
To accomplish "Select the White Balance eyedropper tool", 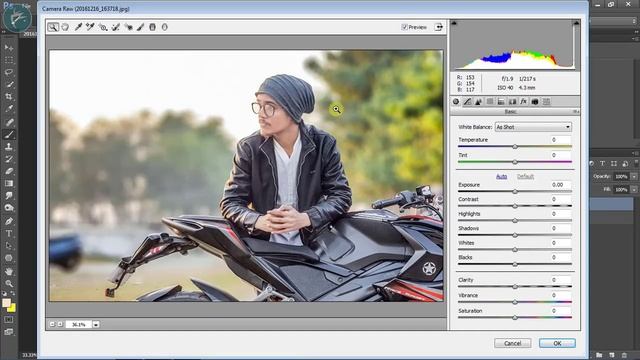I will pos(78,27).
